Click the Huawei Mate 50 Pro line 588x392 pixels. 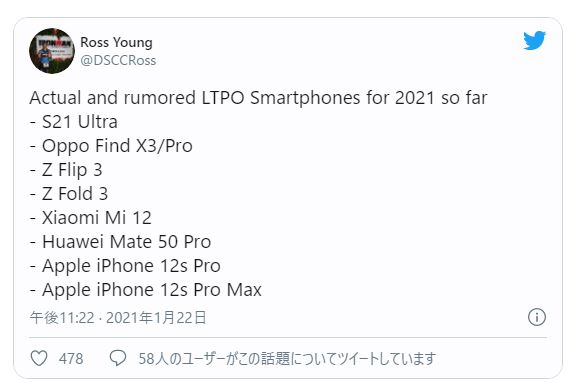(x=120, y=242)
